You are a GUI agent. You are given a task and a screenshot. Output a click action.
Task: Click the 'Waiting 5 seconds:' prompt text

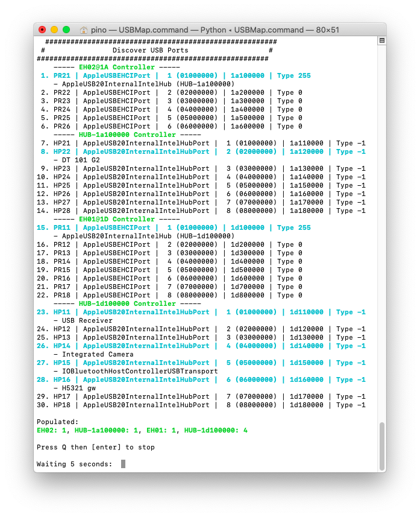(75, 465)
